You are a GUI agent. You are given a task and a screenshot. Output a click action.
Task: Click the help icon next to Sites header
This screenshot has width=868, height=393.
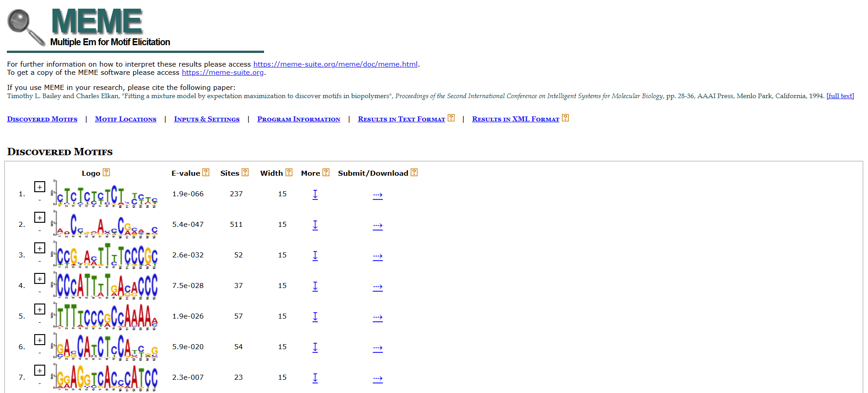[x=245, y=173]
